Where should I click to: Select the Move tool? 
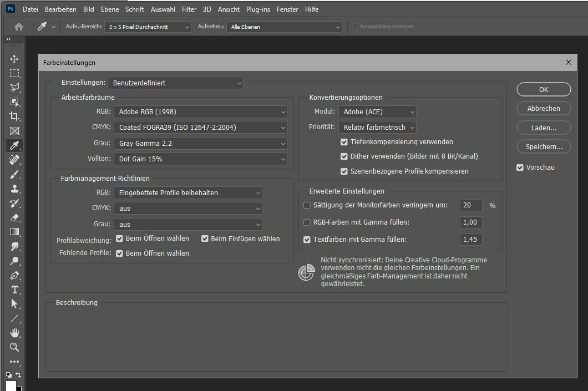click(14, 59)
